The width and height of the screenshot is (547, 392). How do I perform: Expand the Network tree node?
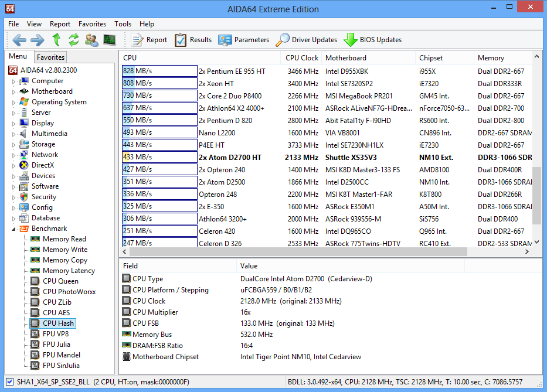13,155
